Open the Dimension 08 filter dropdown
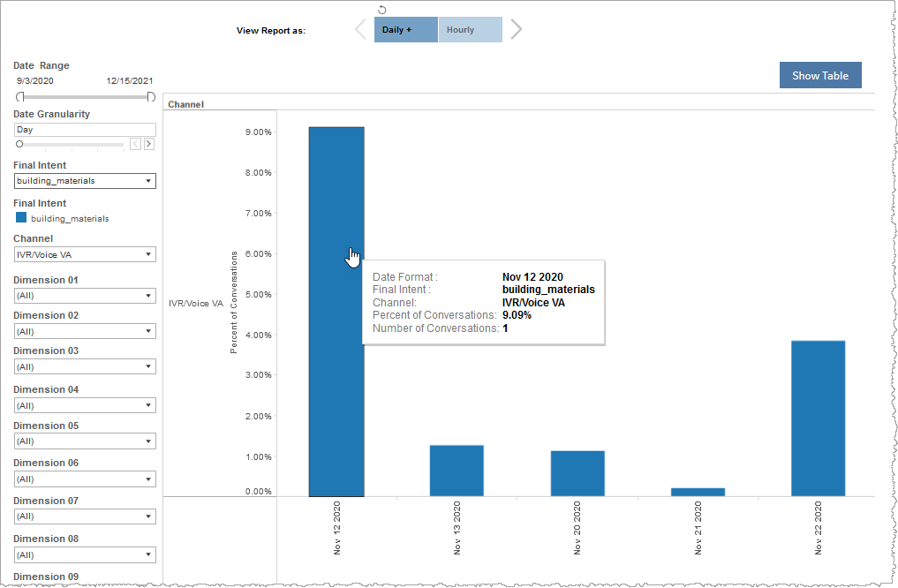 click(x=84, y=553)
